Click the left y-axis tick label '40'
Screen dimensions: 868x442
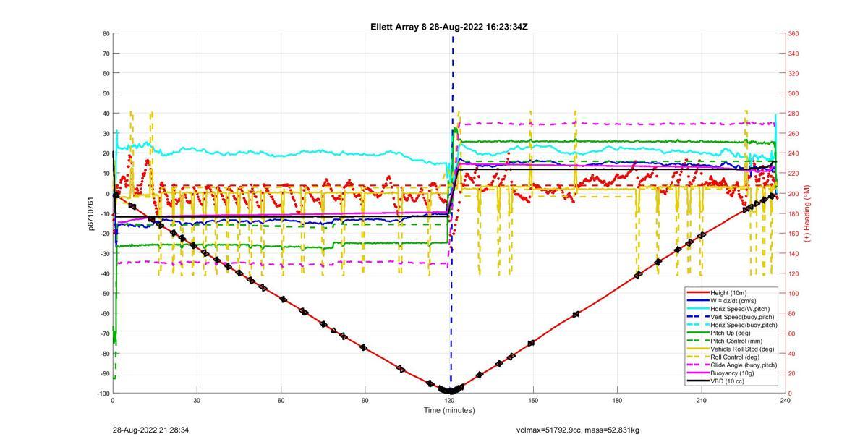pos(106,114)
